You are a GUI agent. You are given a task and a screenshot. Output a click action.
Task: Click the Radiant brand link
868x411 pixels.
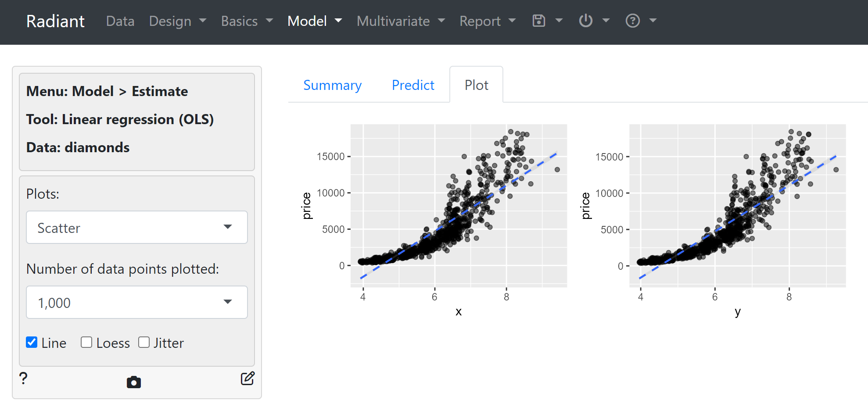coord(55,21)
